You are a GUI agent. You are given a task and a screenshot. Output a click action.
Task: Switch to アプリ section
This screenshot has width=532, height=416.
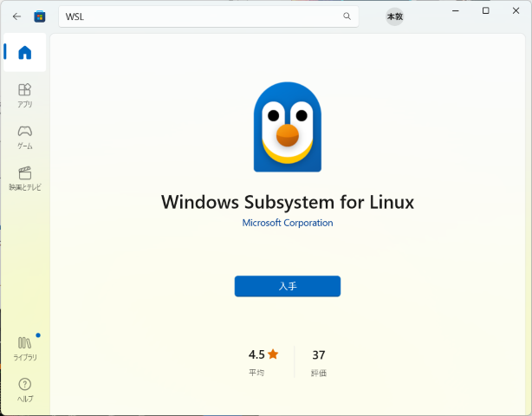(25, 94)
